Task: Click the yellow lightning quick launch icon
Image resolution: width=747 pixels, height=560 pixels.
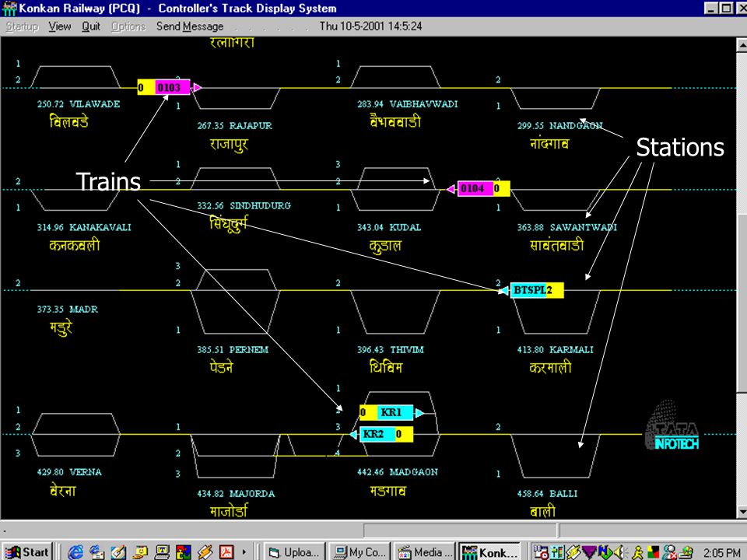Action: [x=205, y=552]
